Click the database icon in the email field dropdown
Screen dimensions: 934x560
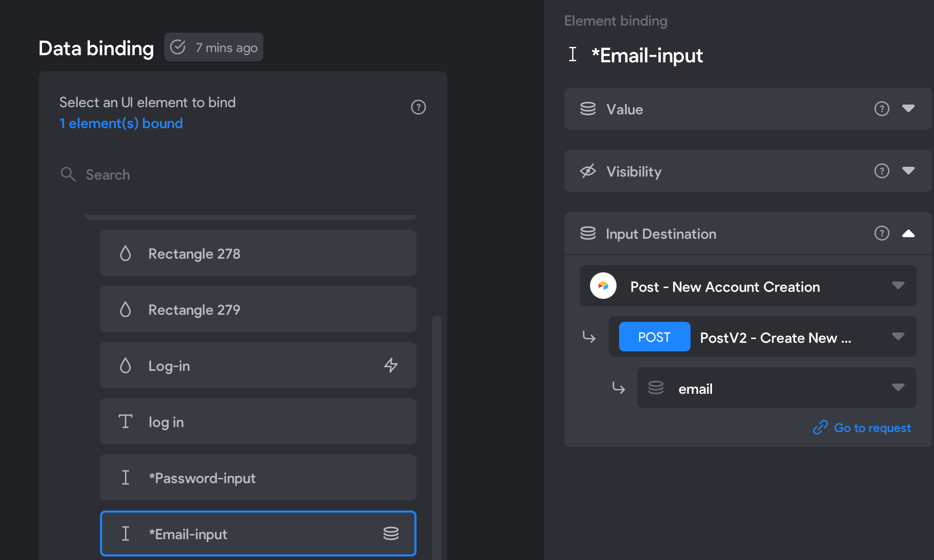click(x=656, y=388)
